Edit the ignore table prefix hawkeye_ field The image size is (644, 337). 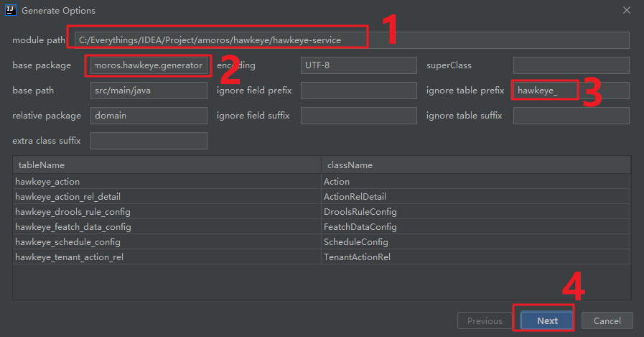(x=571, y=91)
